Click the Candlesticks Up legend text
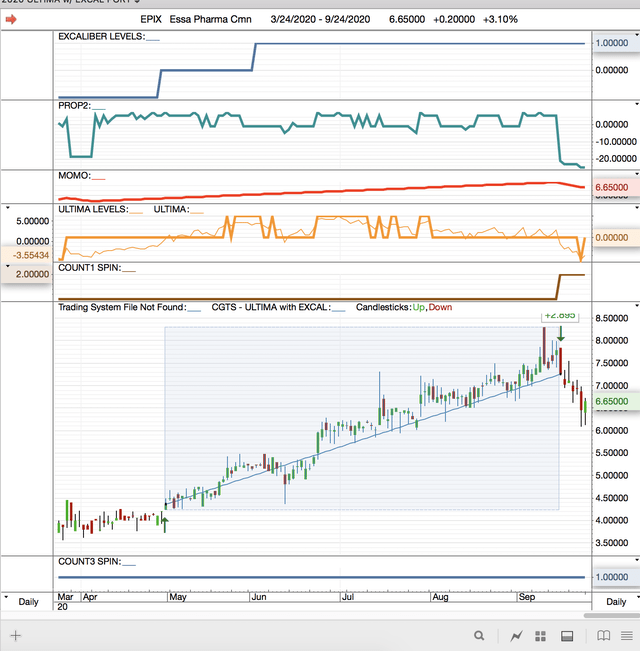The width and height of the screenshot is (640, 651). (419, 307)
